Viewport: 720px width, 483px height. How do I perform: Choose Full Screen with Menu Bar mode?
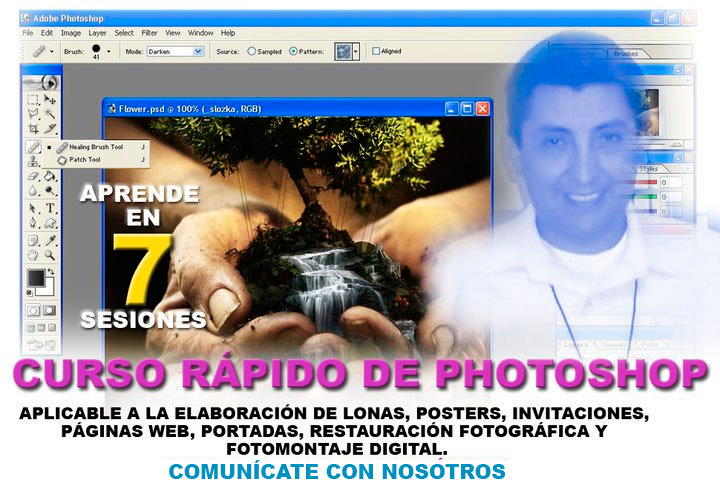click(x=41, y=328)
